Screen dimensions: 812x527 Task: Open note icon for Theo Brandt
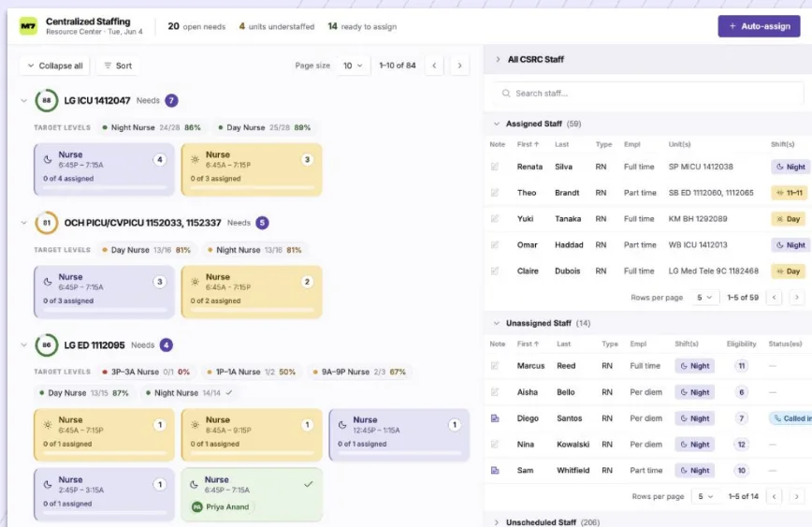495,192
